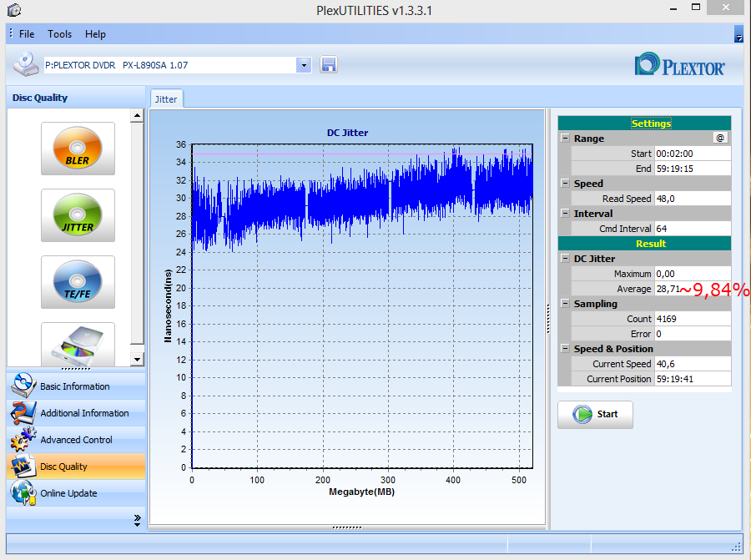Click the vertical splitter grip beside chart
Image resolution: width=751 pixels, height=560 pixels.
tap(548, 319)
